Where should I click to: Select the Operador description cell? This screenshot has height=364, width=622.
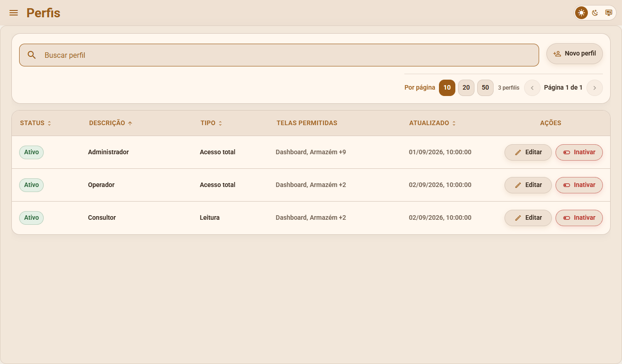click(x=101, y=185)
